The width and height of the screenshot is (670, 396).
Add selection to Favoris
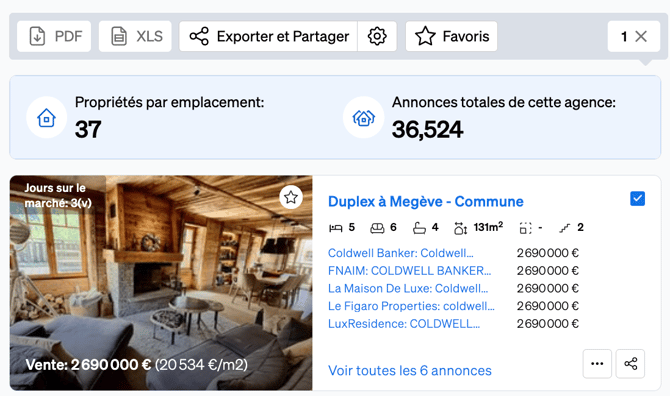pyautogui.click(x=452, y=36)
